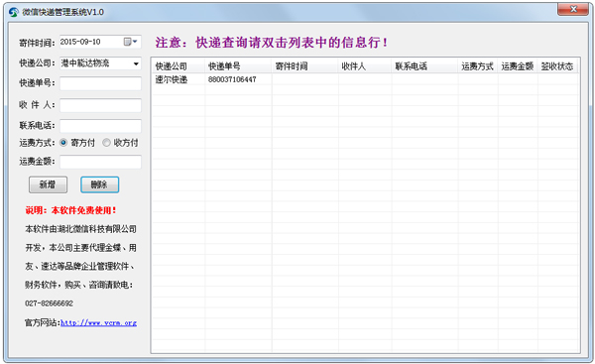Click the 联系电话 column header
This screenshot has width=595, height=364.
tap(425, 66)
